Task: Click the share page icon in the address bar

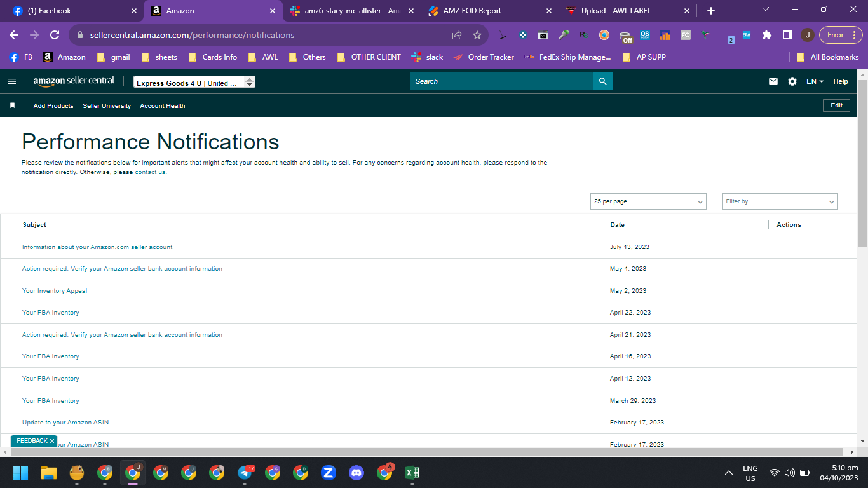Action: pos(457,35)
